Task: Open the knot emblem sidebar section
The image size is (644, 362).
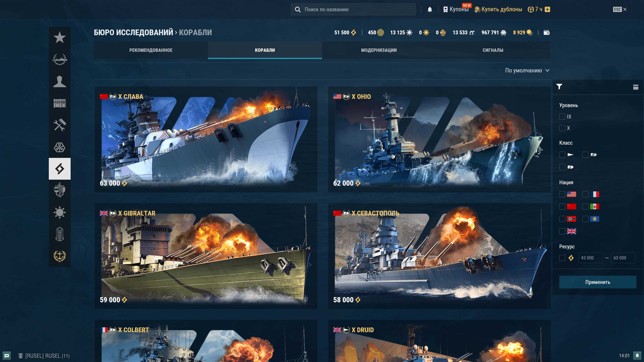Action: point(60,147)
